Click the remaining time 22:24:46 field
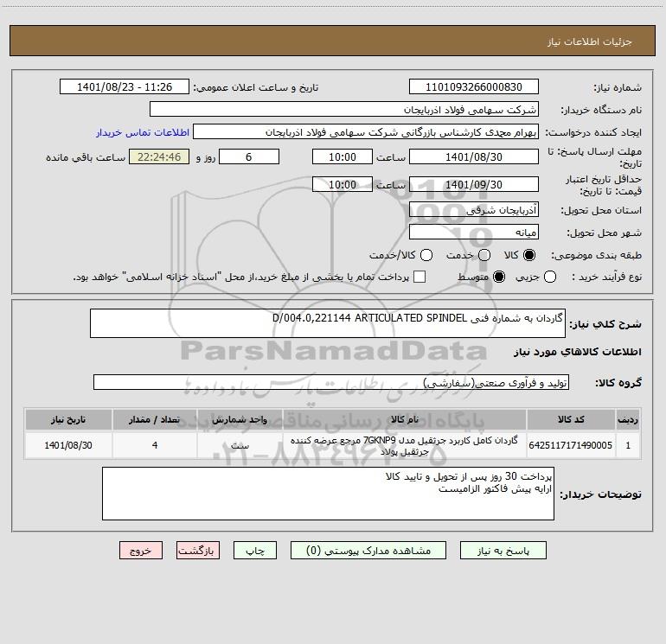This screenshot has height=644, width=666. click(x=159, y=156)
